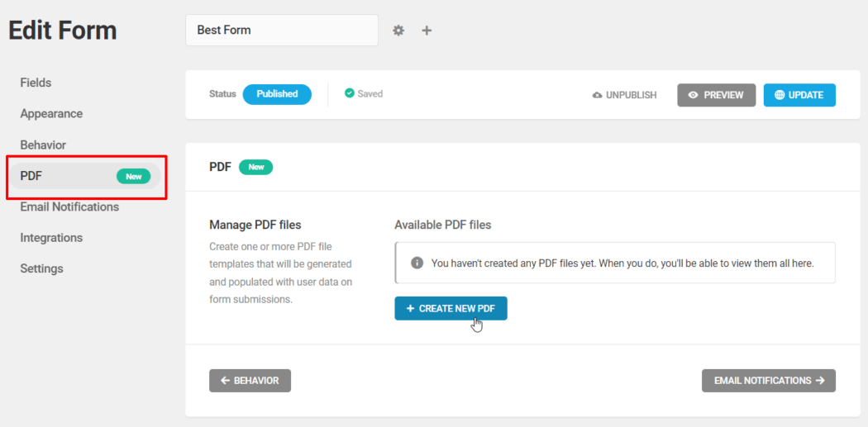This screenshot has height=427, width=868.
Task: Navigate to Integrations
Action: click(51, 238)
